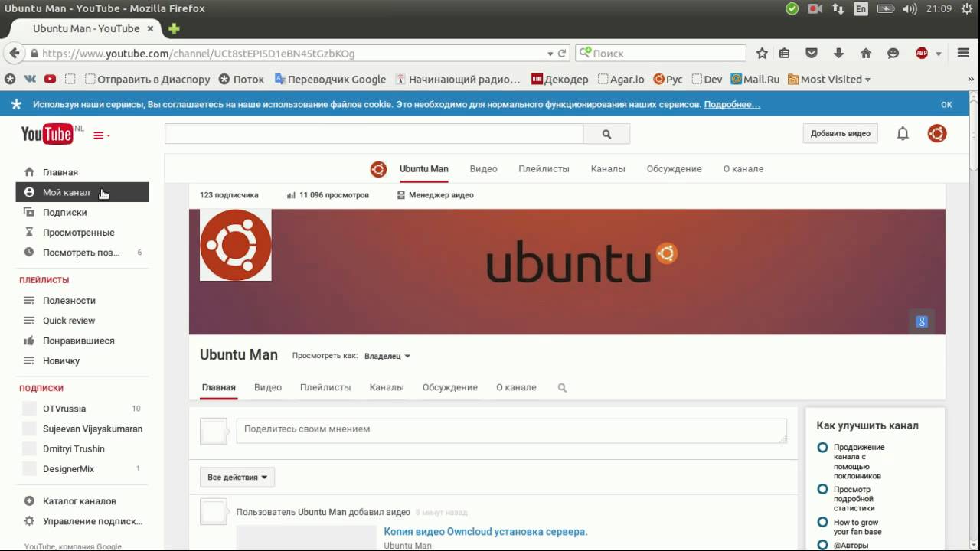Click the Добавить видео button
Image resolution: width=980 pixels, height=551 pixels.
(x=840, y=133)
